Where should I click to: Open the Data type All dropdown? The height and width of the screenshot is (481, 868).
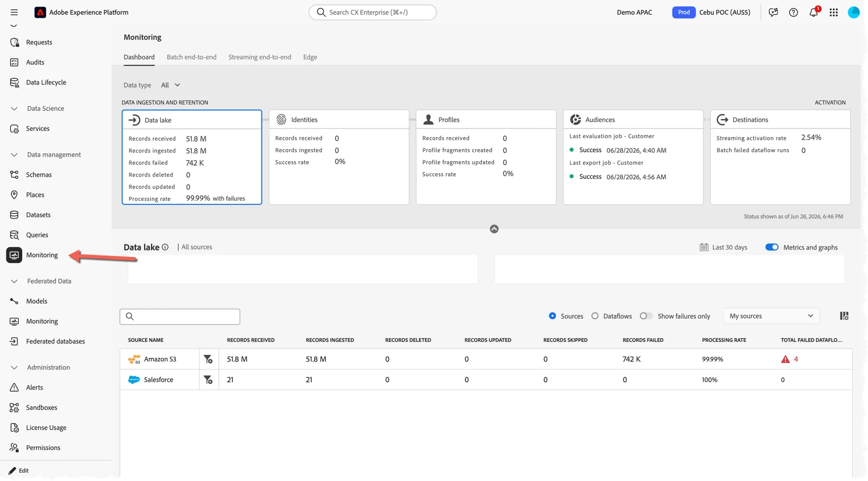click(170, 85)
